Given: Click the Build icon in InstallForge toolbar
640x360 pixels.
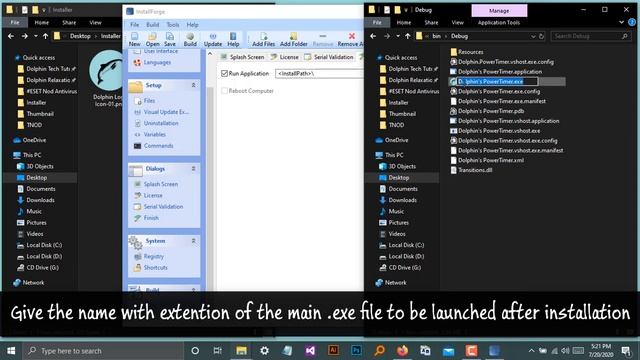Looking at the screenshot, I should [x=190, y=40].
